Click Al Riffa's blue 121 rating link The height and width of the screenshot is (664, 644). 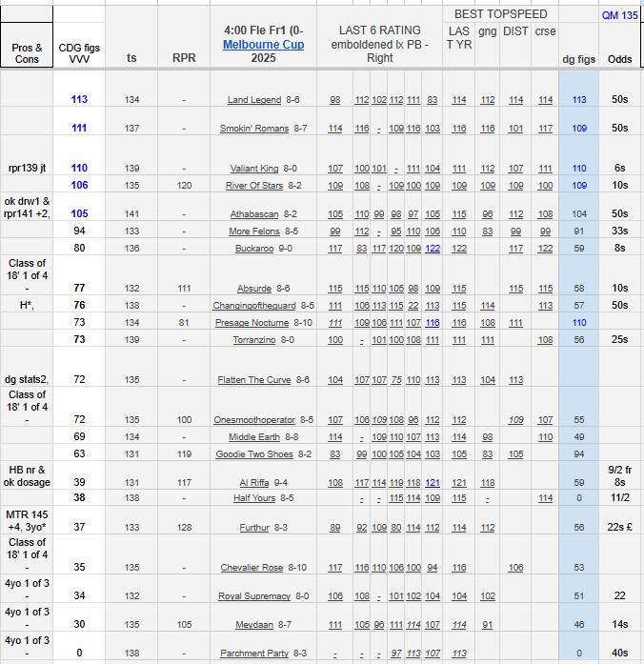point(433,482)
